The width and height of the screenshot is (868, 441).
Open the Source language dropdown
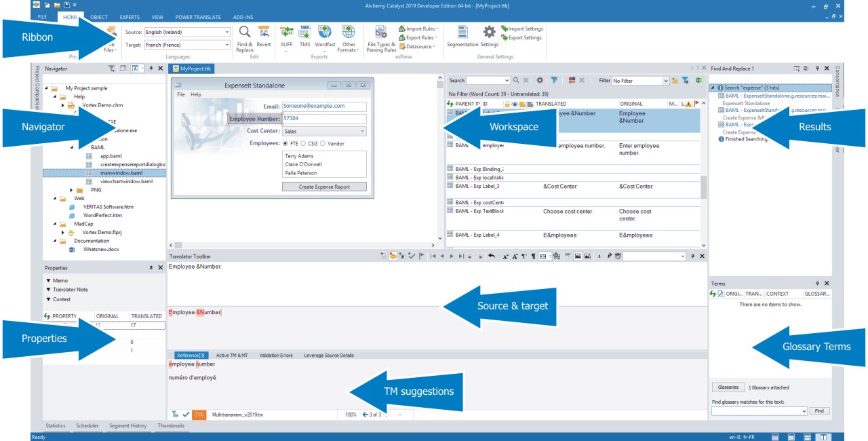click(x=187, y=32)
